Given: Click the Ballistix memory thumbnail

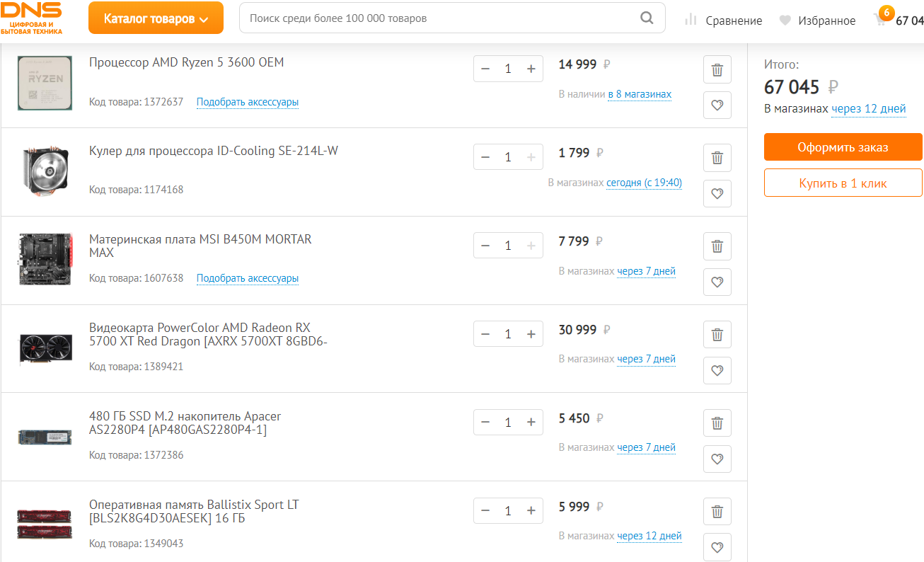Looking at the screenshot, I should (x=45, y=524).
